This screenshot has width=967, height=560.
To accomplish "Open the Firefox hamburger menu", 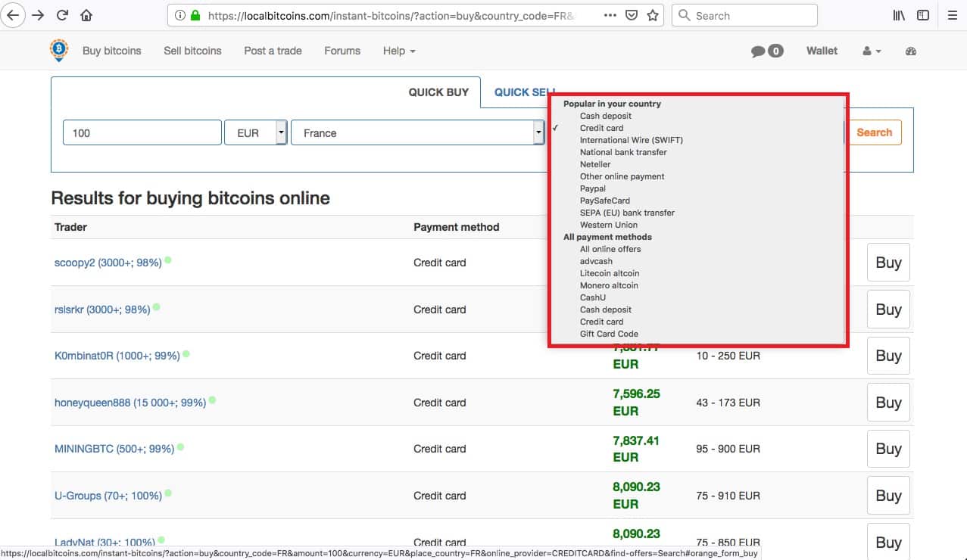I will 953,15.
